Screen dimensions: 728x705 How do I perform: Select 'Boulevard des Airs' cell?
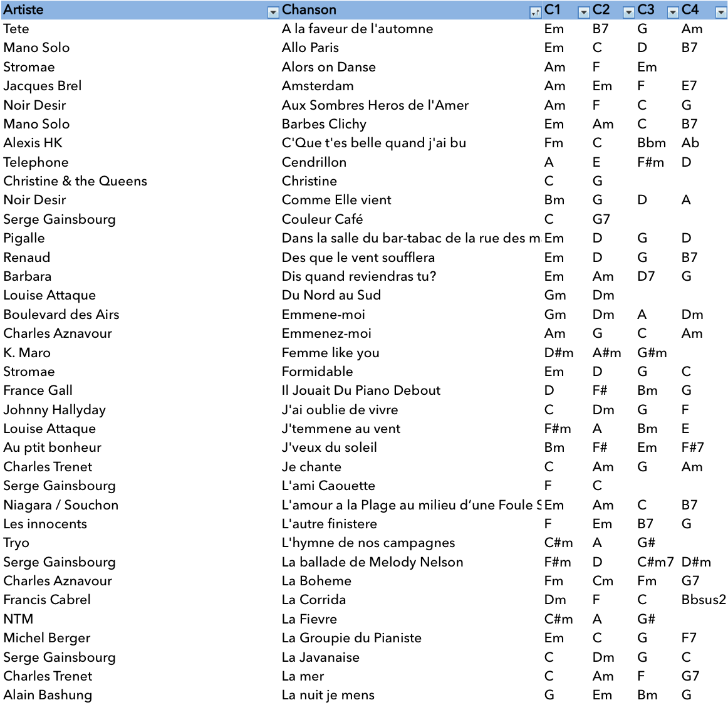tap(61, 315)
